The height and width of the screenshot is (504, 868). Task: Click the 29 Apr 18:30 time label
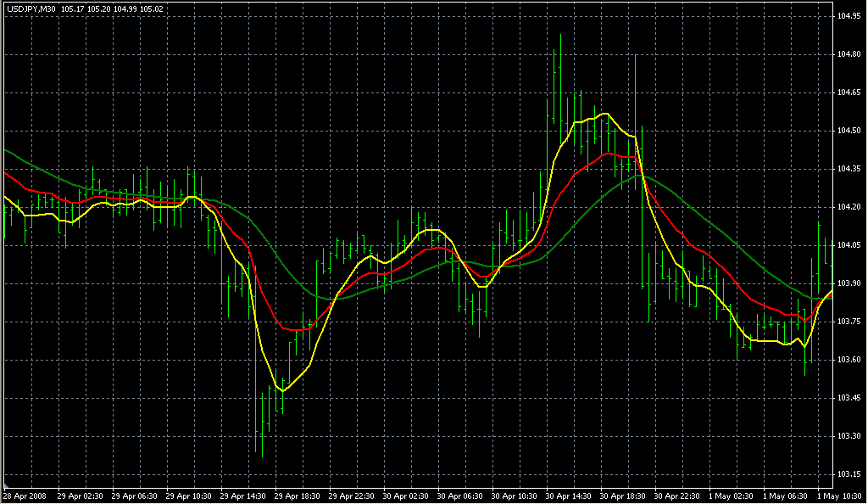tap(295, 496)
